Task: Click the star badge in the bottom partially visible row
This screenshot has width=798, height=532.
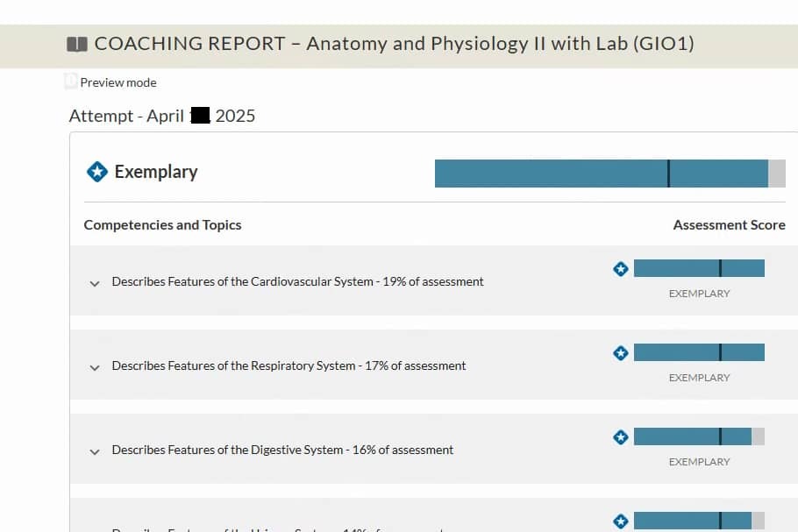Action: click(620, 521)
